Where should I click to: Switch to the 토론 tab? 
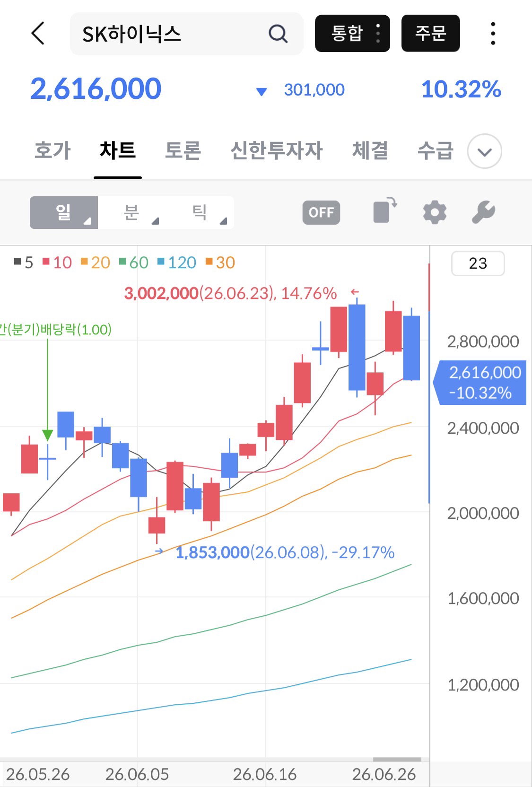pos(183,150)
